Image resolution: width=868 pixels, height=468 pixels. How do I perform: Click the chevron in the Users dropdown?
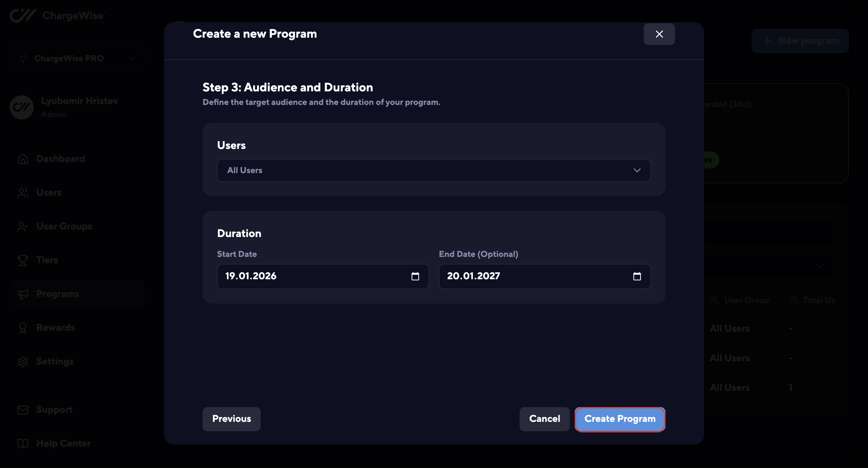pos(637,170)
